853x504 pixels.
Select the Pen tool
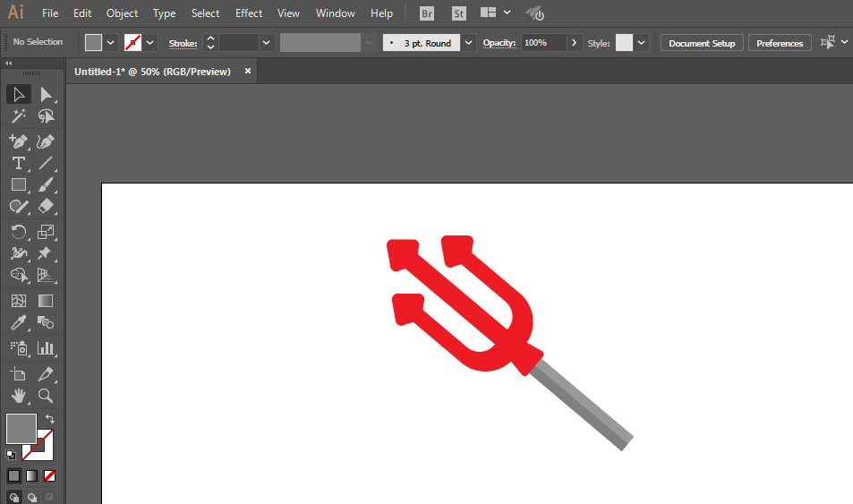pos(19,141)
